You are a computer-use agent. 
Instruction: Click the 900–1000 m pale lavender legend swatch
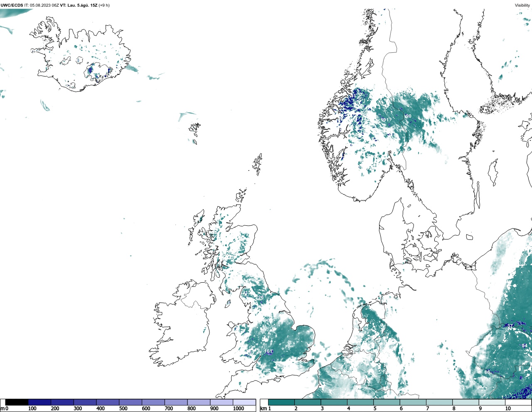(222, 402)
